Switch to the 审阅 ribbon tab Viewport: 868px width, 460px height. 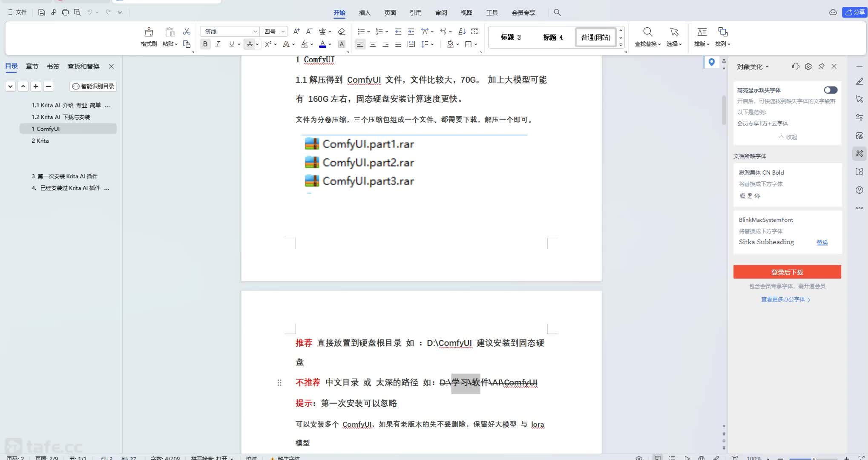point(441,12)
